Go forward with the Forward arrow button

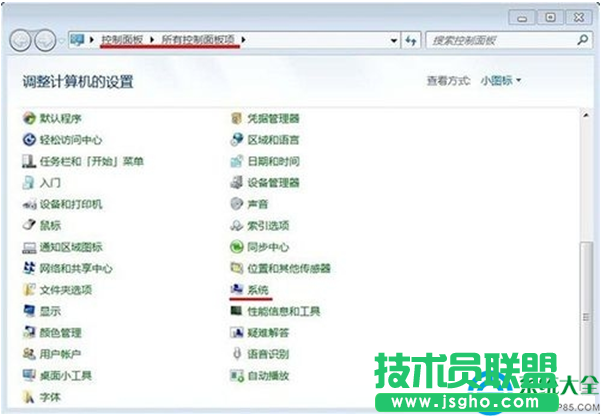click(x=45, y=41)
